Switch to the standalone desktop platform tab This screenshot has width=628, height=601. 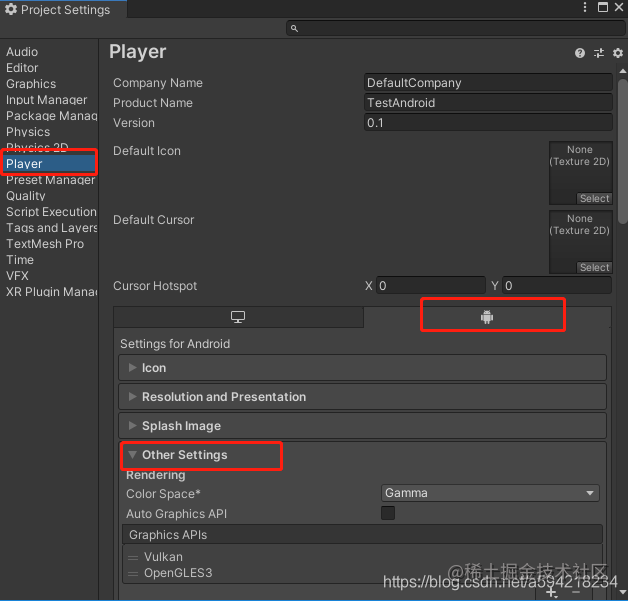click(238, 317)
